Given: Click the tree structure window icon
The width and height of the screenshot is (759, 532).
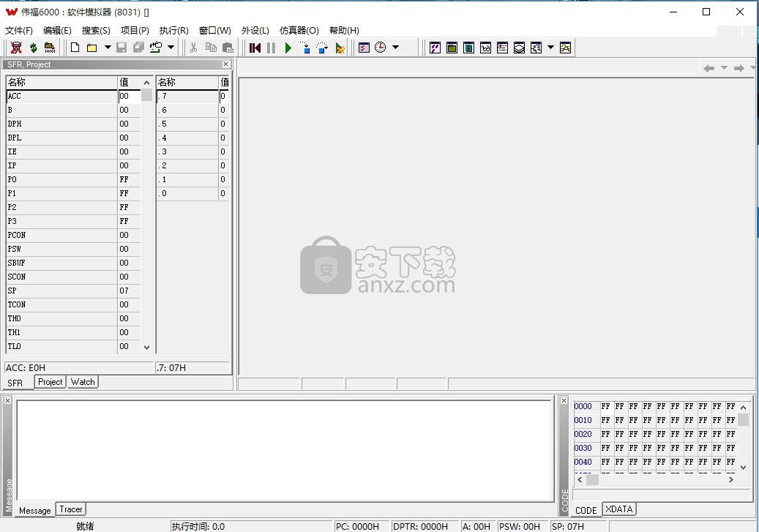Looking at the screenshot, I should click(x=536, y=48).
